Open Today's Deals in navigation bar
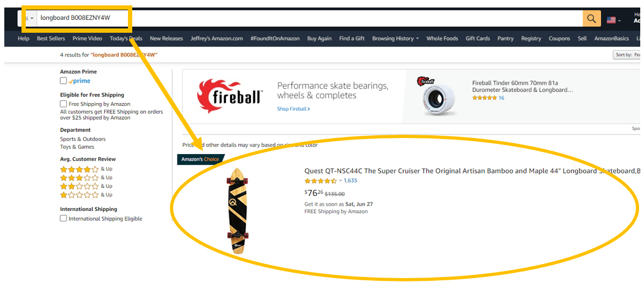This screenshot has height=284, width=644. [126, 39]
